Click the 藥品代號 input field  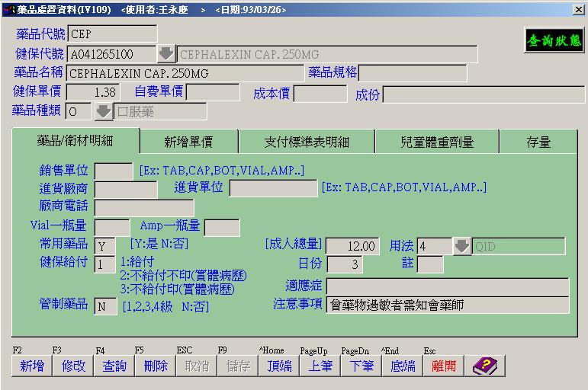pyautogui.click(x=112, y=34)
